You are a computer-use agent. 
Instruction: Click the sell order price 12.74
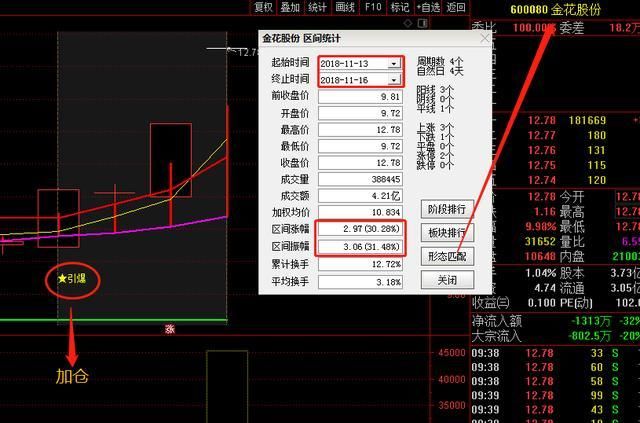(542, 180)
